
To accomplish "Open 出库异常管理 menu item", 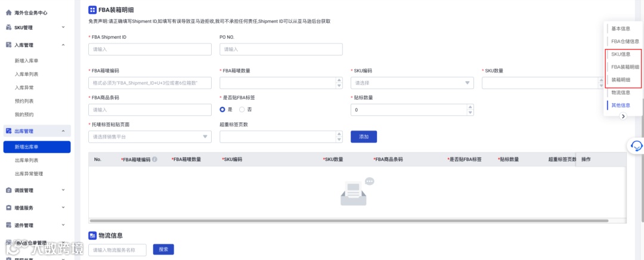I will tap(29, 174).
